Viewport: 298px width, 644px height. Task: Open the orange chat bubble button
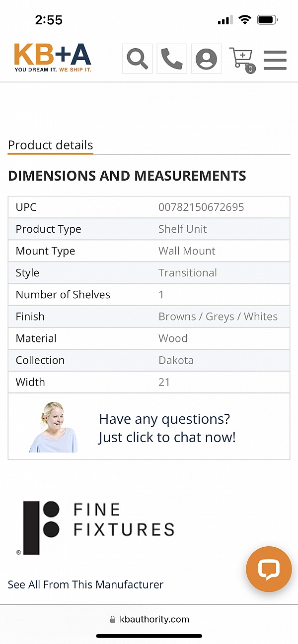[269, 569]
